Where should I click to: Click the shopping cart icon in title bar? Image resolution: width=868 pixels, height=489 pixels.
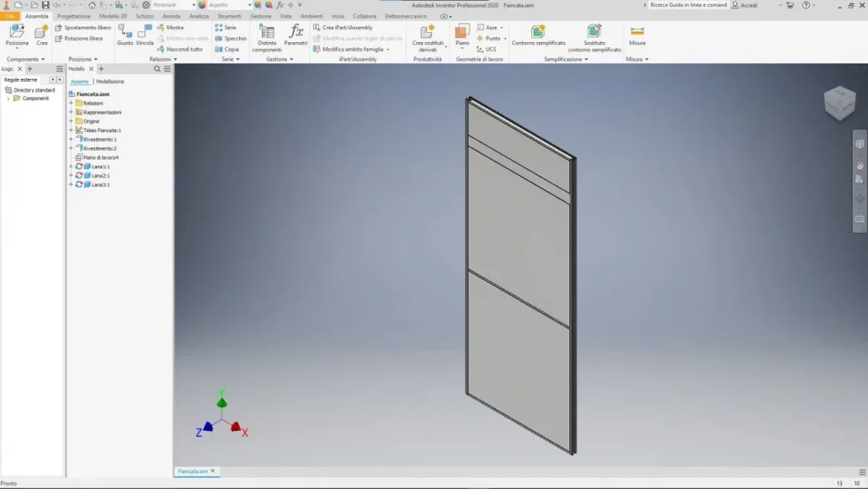tap(790, 5)
